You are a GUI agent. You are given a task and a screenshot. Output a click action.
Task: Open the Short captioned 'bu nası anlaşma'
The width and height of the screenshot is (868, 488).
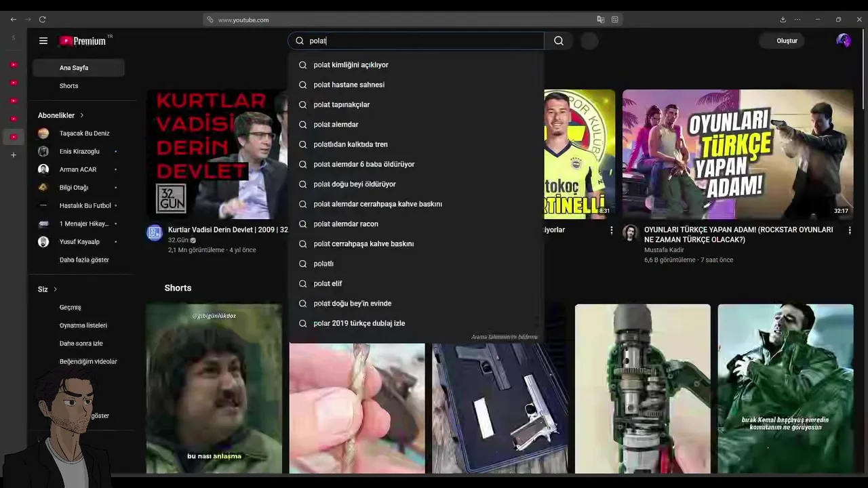point(214,388)
